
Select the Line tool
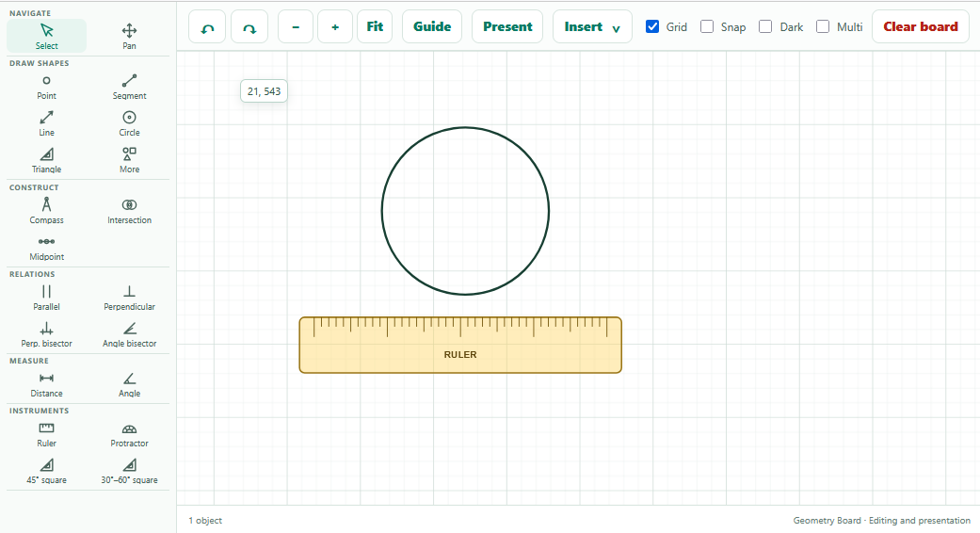pos(47,123)
